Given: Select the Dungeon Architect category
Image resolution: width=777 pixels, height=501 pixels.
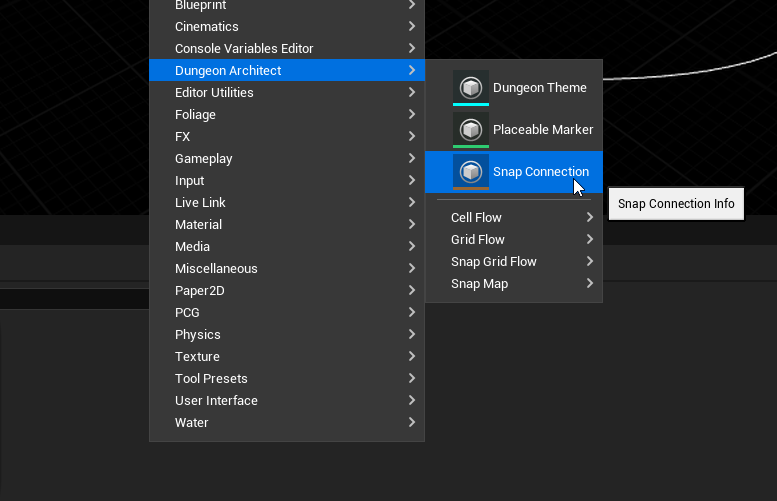Looking at the screenshot, I should pyautogui.click(x=287, y=70).
